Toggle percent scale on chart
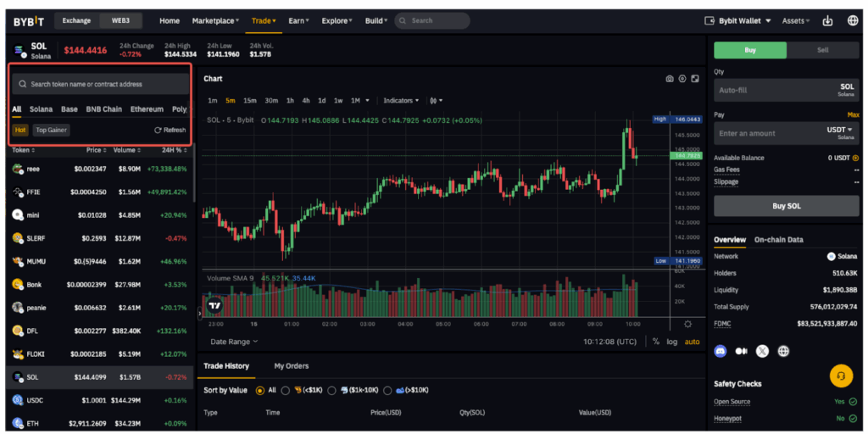This screenshot has width=868, height=434. pos(656,342)
